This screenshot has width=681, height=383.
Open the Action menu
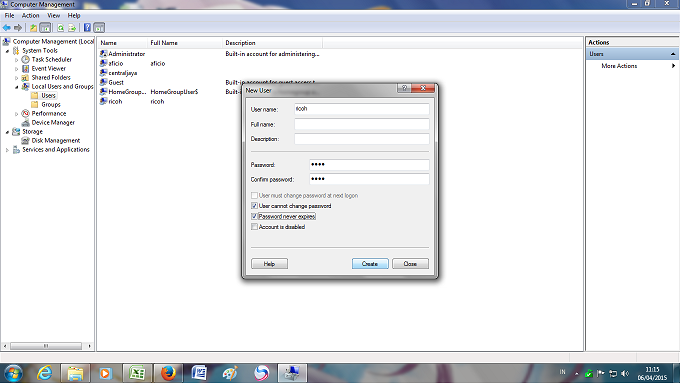pyautogui.click(x=30, y=15)
